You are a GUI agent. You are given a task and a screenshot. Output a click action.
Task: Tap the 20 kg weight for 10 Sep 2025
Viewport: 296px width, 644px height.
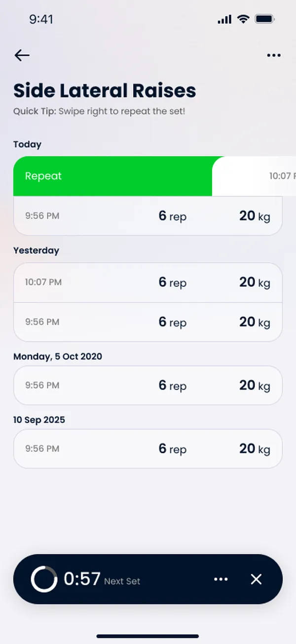[x=255, y=449]
